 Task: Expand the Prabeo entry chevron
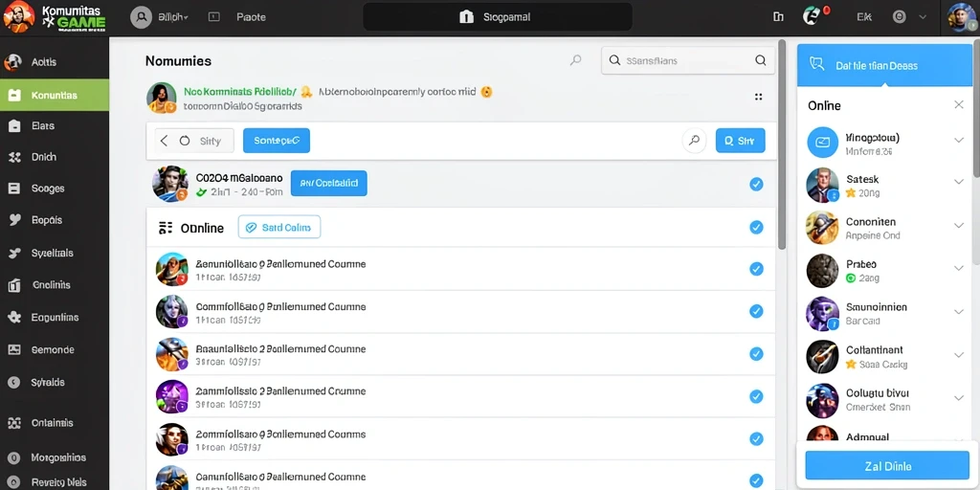click(x=959, y=268)
